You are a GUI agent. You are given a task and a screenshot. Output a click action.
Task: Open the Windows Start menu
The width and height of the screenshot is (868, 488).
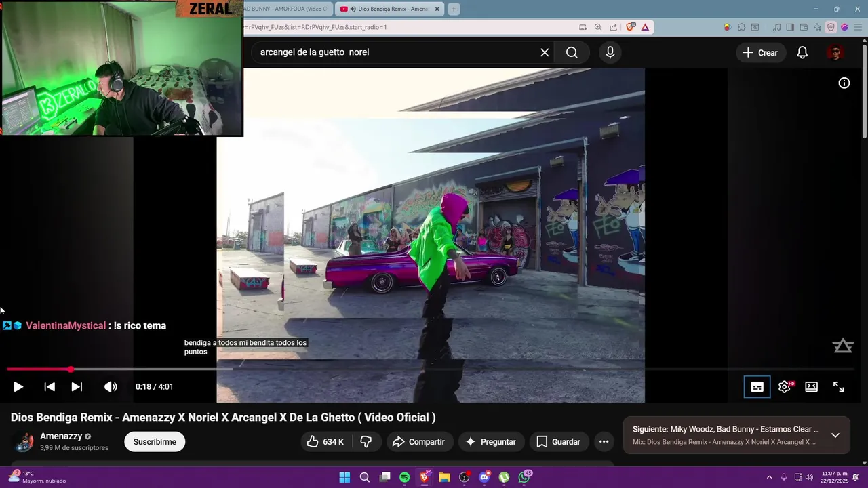(344, 477)
